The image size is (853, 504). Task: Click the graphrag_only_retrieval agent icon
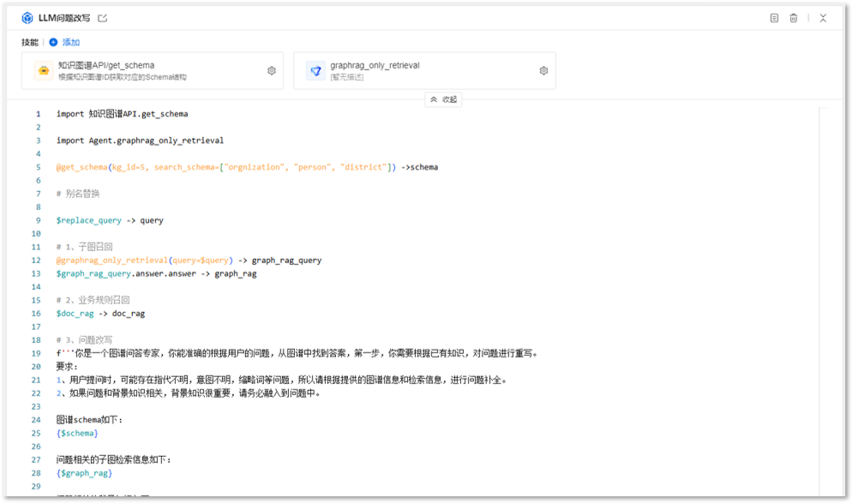(x=315, y=71)
